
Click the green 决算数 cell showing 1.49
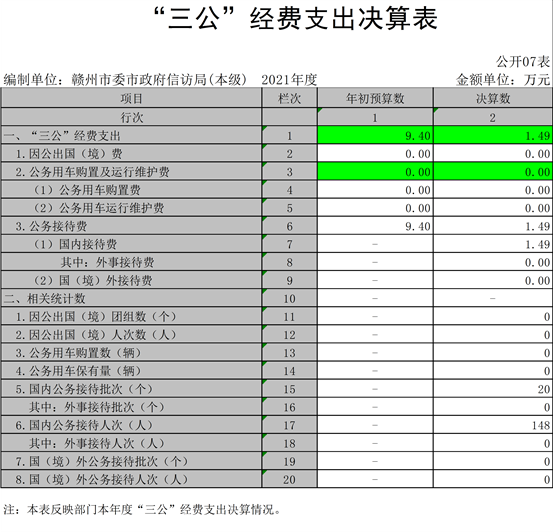(493, 135)
